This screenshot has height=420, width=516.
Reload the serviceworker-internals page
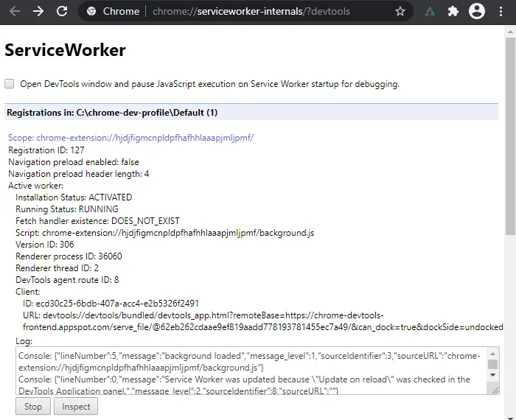(x=62, y=12)
